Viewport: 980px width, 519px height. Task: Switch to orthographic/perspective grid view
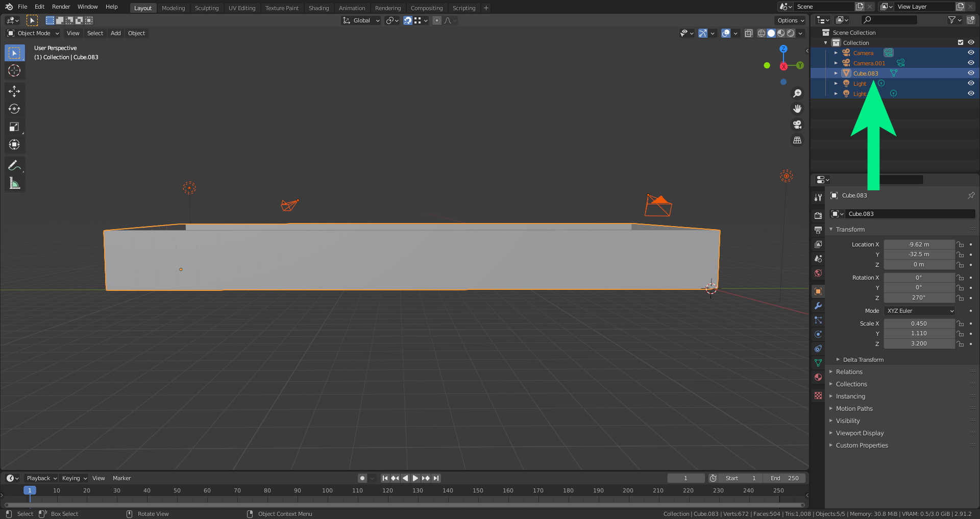point(797,140)
